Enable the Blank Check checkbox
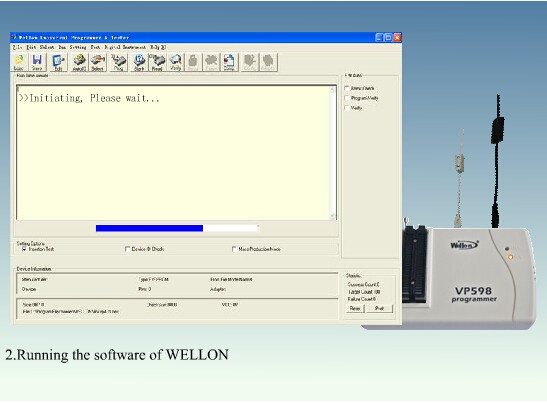 click(x=347, y=88)
